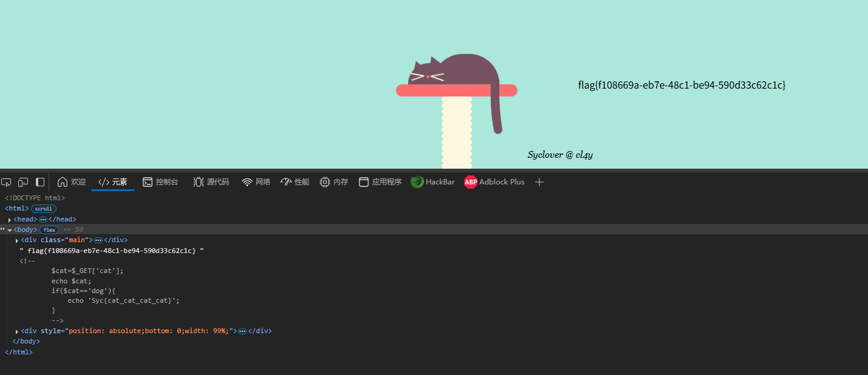The width and height of the screenshot is (868, 375).
Task: Activate the inspect element picker tool
Action: 6,182
